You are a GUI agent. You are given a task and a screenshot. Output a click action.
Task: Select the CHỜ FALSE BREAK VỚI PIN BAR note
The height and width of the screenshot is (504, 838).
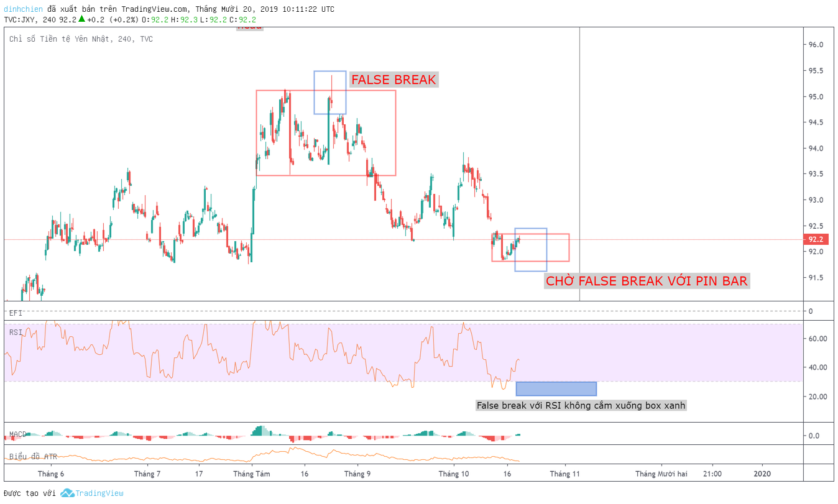click(x=647, y=281)
